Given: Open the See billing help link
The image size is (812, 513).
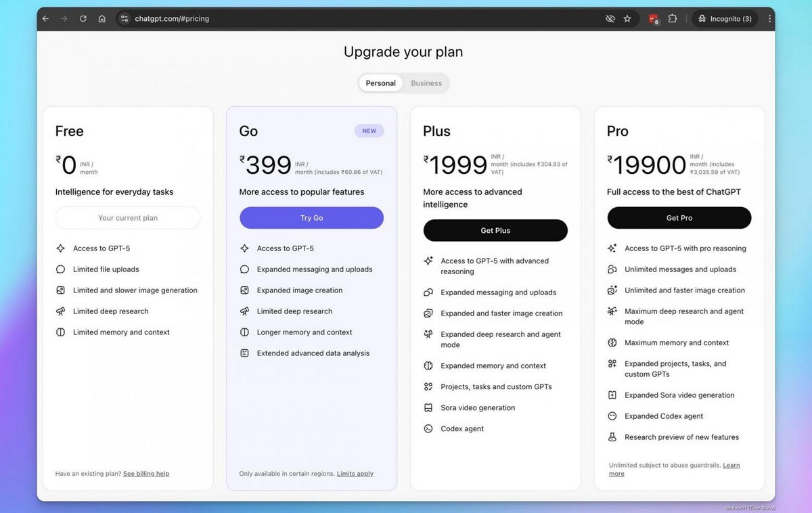Looking at the screenshot, I should pyautogui.click(x=146, y=474).
